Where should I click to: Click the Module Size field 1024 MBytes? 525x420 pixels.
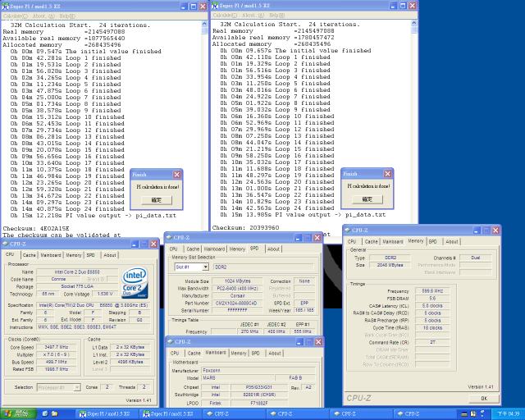[x=238, y=281]
